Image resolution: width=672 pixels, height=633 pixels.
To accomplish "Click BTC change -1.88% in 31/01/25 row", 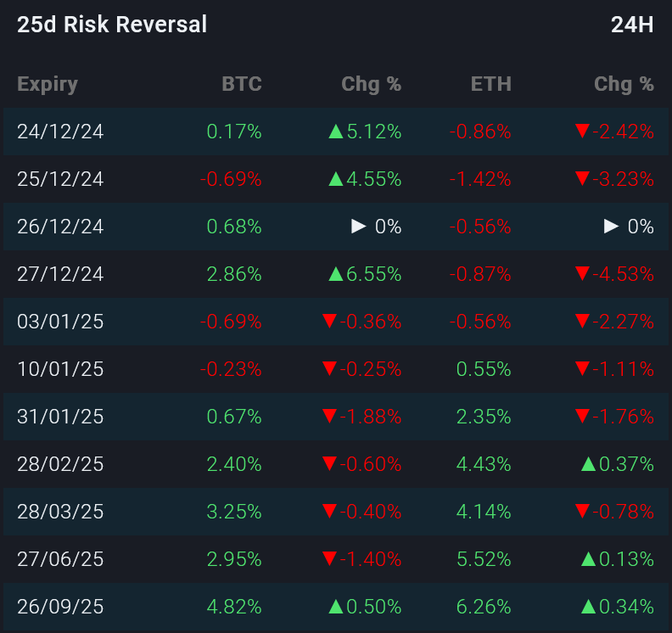I will tap(361, 417).
